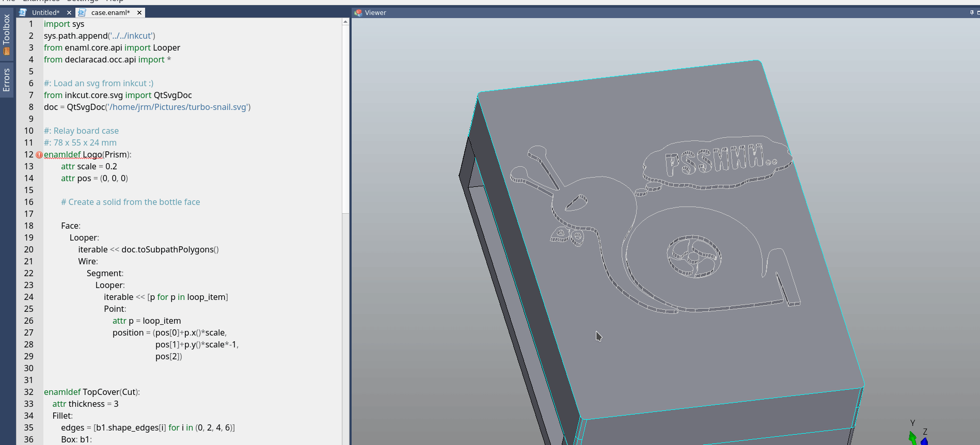Click the 'from enaml.core.api import Looper' line

click(x=112, y=47)
